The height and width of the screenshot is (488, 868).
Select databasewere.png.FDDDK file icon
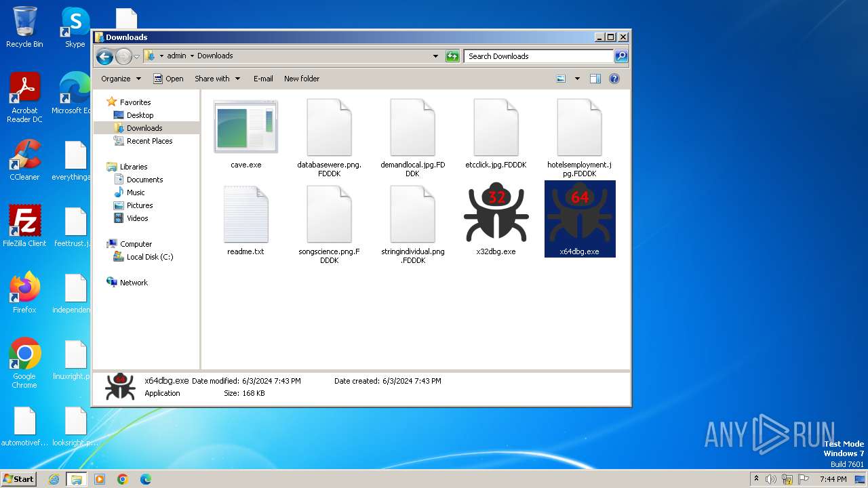point(329,127)
